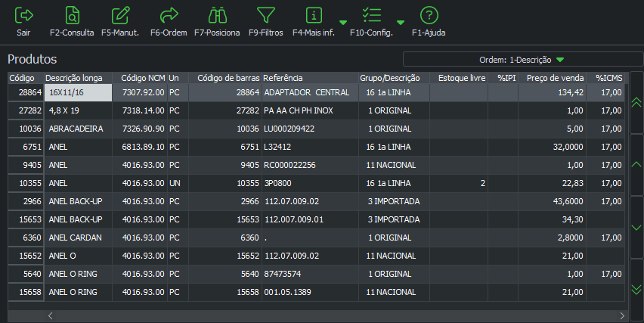
Task: Click the Un column header
Action: click(x=178, y=78)
